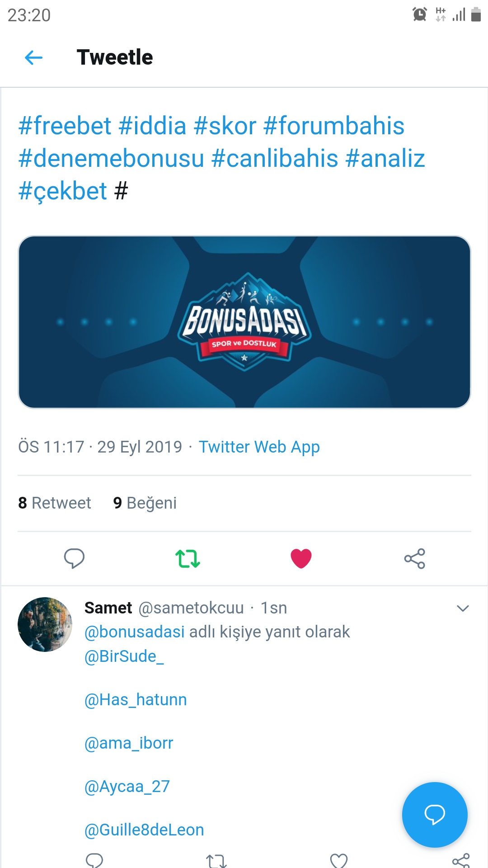Undo the green retweet

[188, 558]
